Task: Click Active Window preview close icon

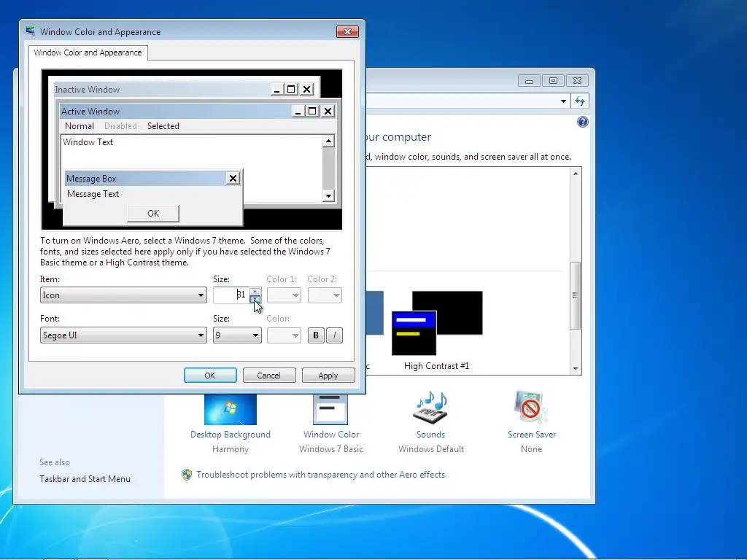Action: click(x=328, y=111)
